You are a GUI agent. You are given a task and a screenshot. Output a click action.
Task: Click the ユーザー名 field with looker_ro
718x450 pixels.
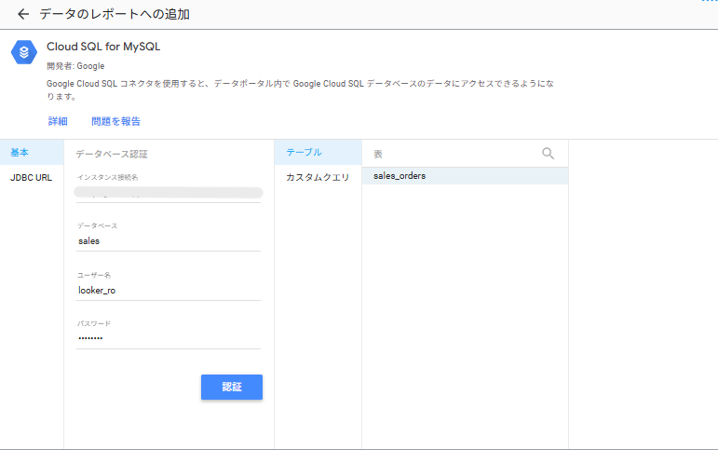[x=169, y=290]
